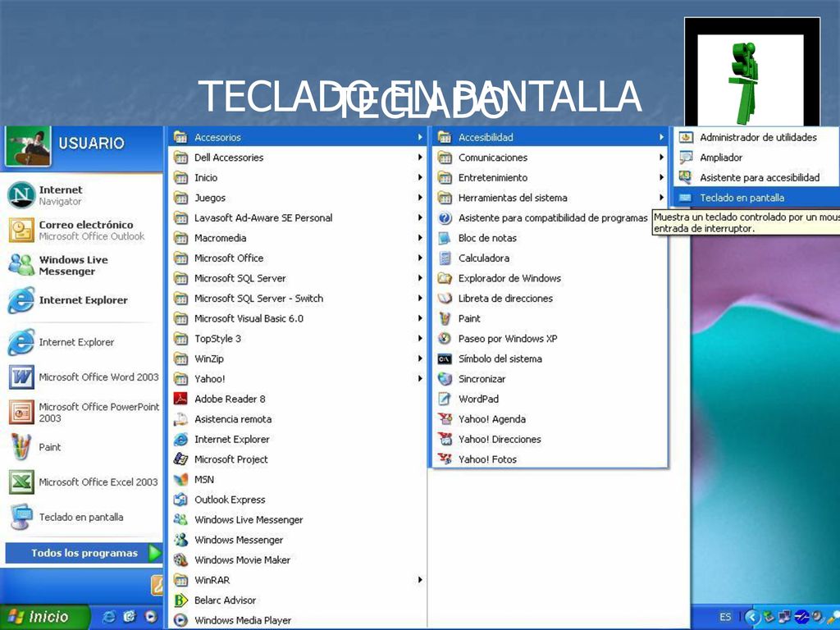This screenshot has width=840, height=630.
Task: Launch Paint icon in left Start column
Action: tap(21, 447)
